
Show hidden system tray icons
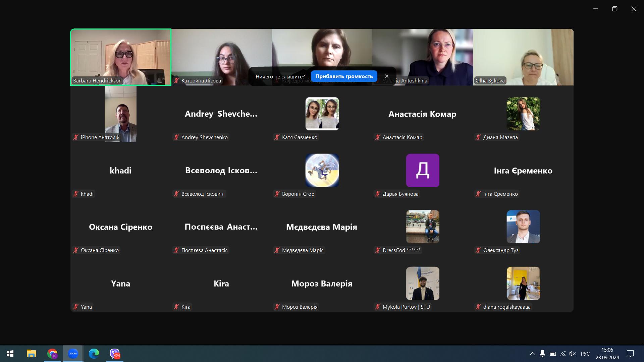(x=532, y=354)
